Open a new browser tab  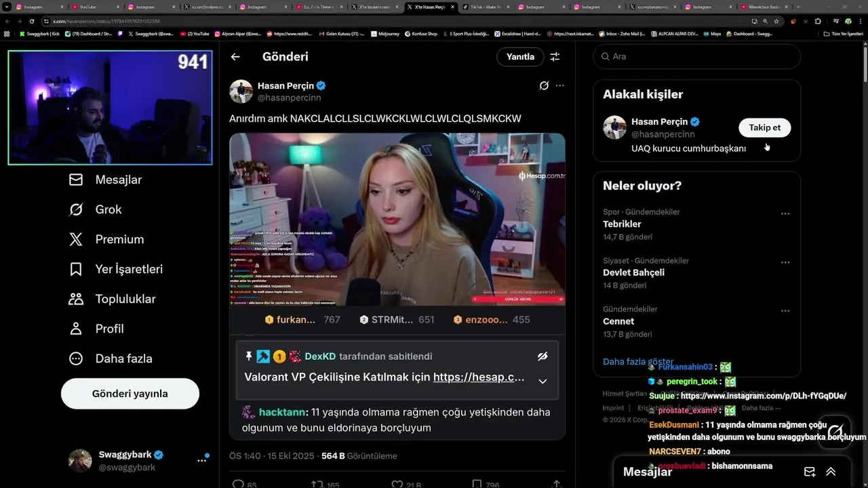798,7
